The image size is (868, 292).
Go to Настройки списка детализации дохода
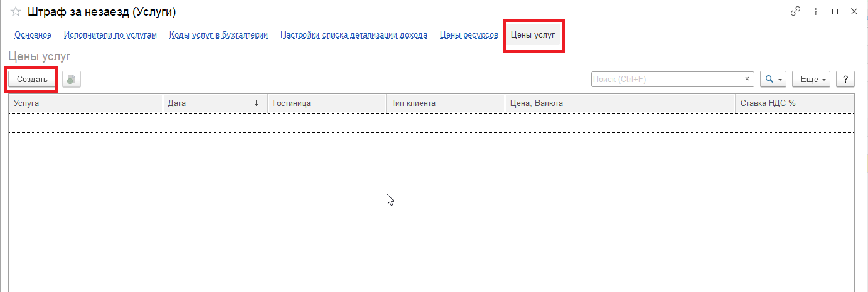[354, 35]
